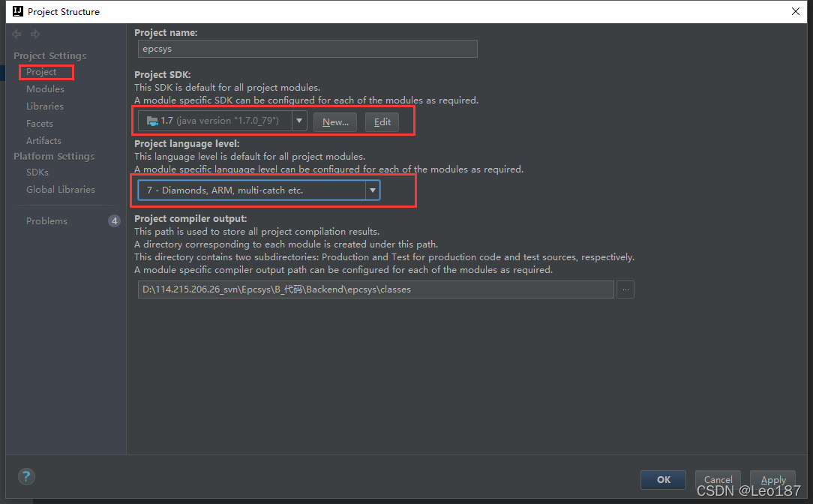Open the Problems page

46,221
